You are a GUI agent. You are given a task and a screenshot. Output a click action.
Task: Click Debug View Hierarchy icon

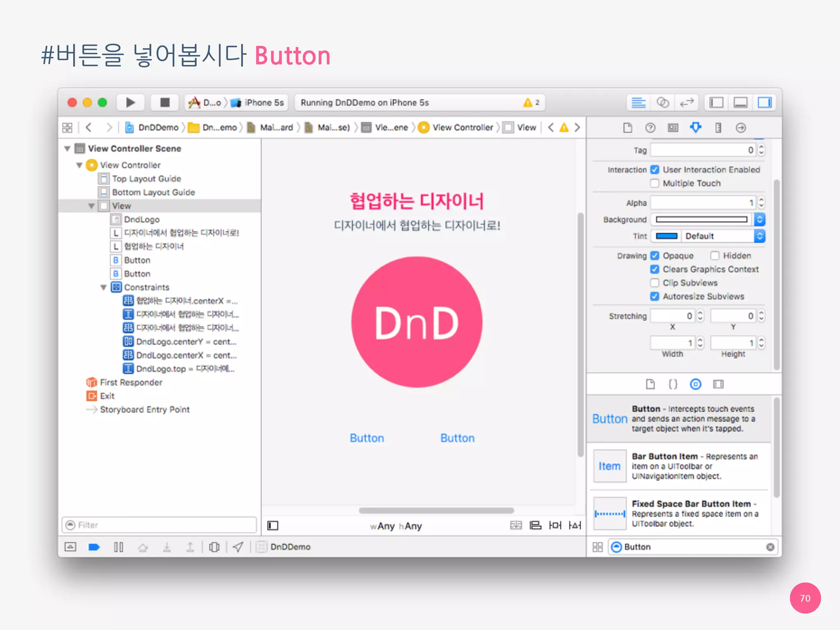[x=214, y=547]
